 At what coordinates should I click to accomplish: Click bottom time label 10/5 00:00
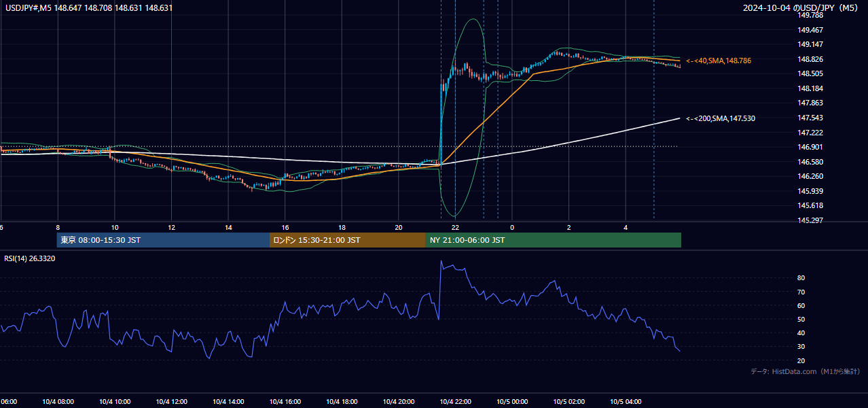click(512, 402)
